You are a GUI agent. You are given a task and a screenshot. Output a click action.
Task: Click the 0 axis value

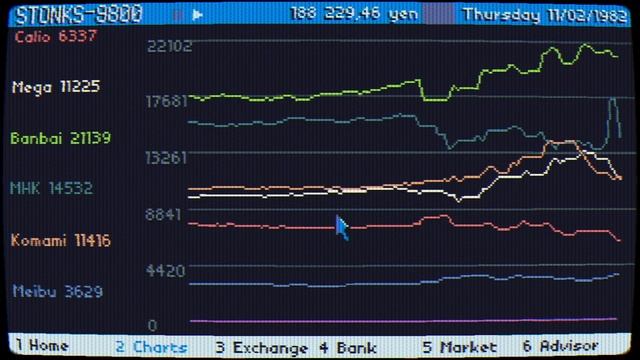pos(152,325)
